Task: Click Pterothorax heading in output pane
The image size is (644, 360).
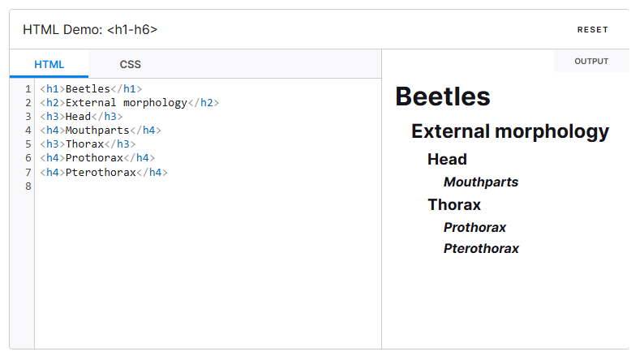Action: pyautogui.click(x=481, y=249)
